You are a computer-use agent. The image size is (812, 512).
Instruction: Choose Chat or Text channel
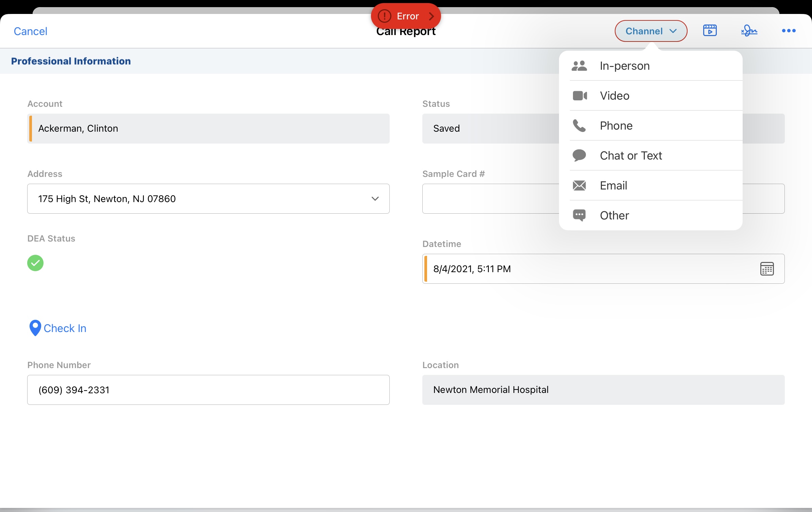(x=630, y=155)
